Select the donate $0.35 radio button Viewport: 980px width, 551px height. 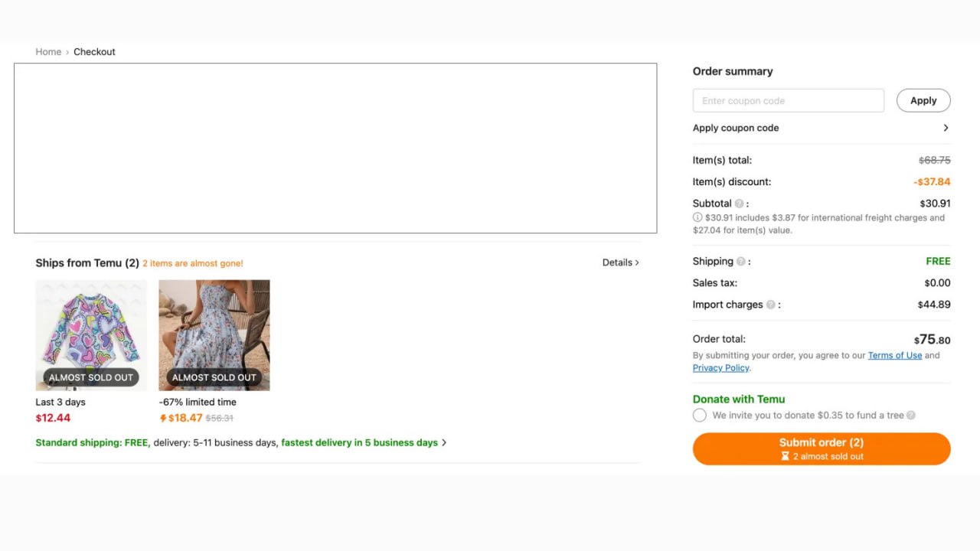[700, 416]
